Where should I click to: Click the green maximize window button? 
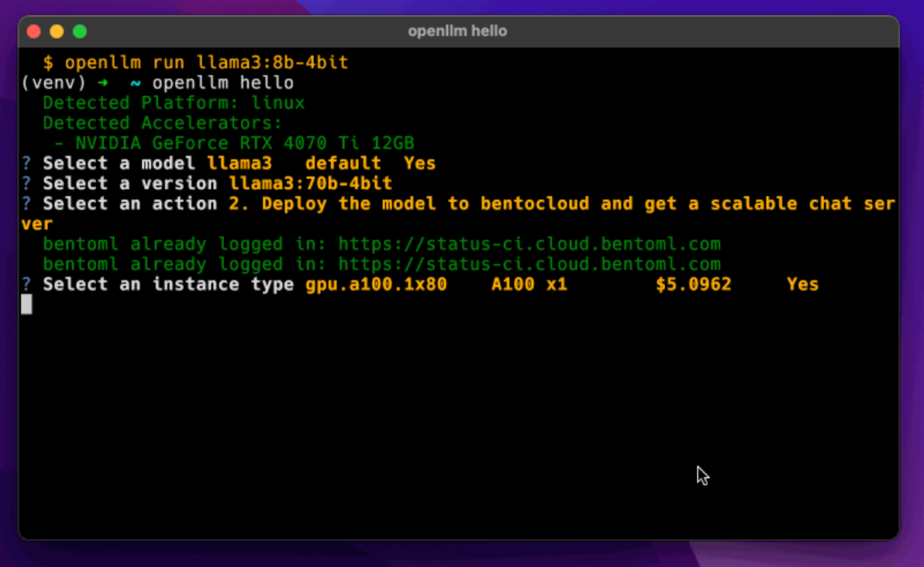tap(79, 32)
